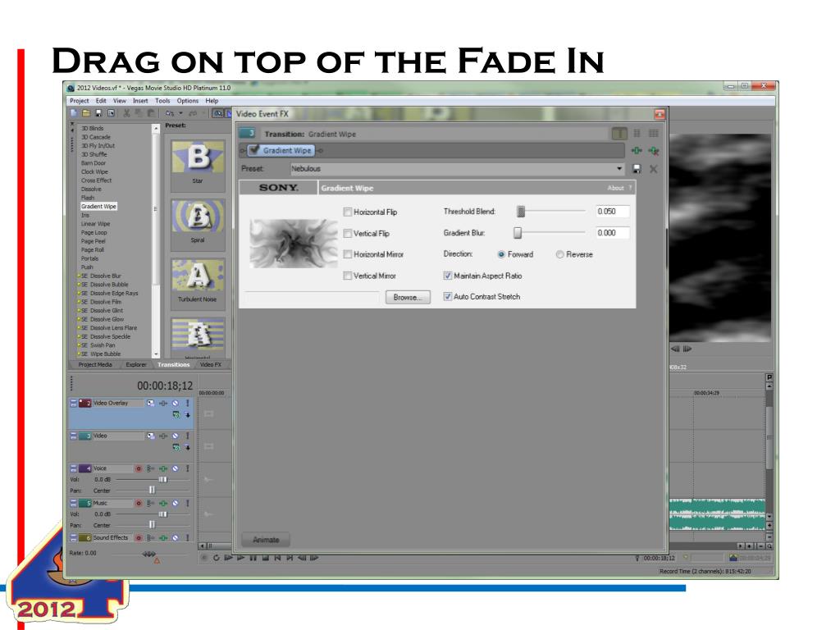Select Page Peel in the transitions list

pos(94,242)
